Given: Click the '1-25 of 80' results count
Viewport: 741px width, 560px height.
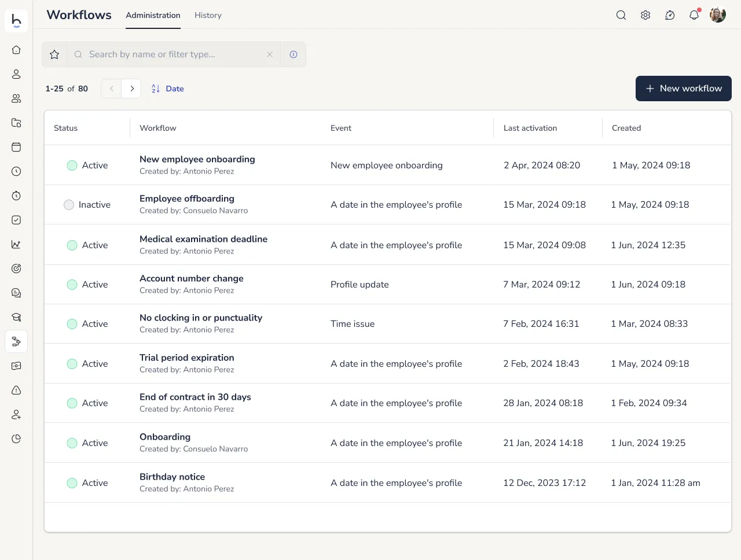Looking at the screenshot, I should (x=67, y=89).
